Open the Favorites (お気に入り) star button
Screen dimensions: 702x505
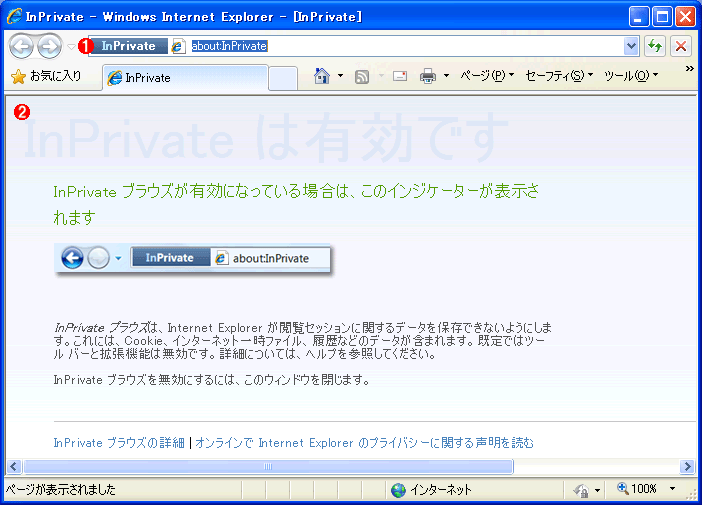pyautogui.click(x=46, y=77)
